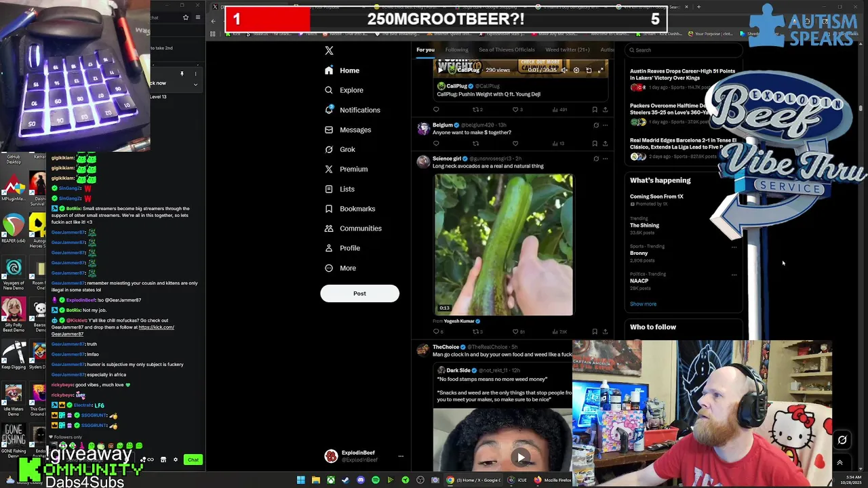The height and width of the screenshot is (488, 868).
Task: Enter fullscreen on CaliPlug video
Action: [600, 70]
